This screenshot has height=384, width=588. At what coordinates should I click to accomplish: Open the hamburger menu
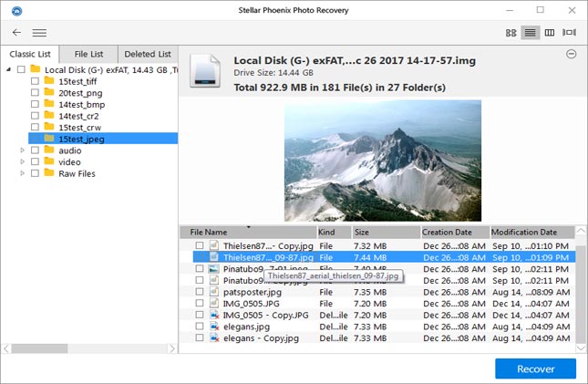click(x=39, y=33)
